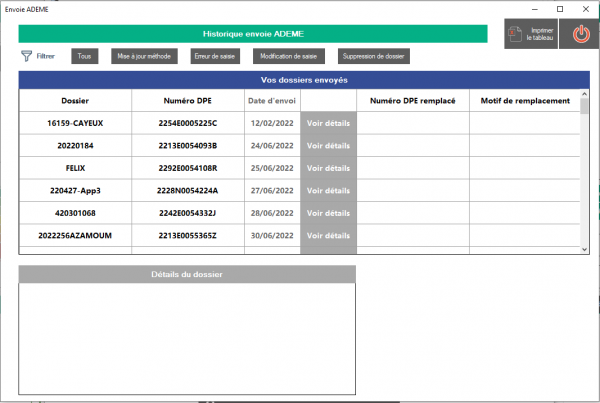View details of 2022256AZAMOUM dossier
The image size is (600, 403).
click(328, 235)
